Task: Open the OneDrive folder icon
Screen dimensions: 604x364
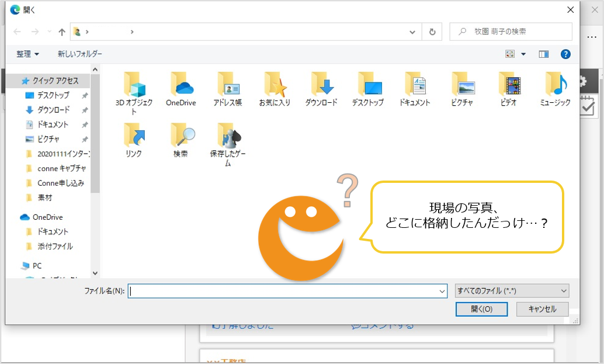Action: coord(181,86)
